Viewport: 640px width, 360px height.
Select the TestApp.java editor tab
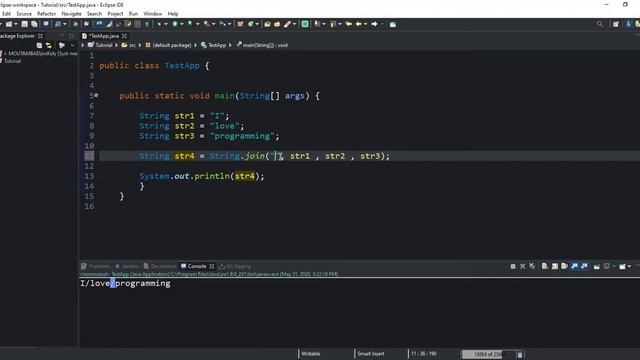[104, 36]
